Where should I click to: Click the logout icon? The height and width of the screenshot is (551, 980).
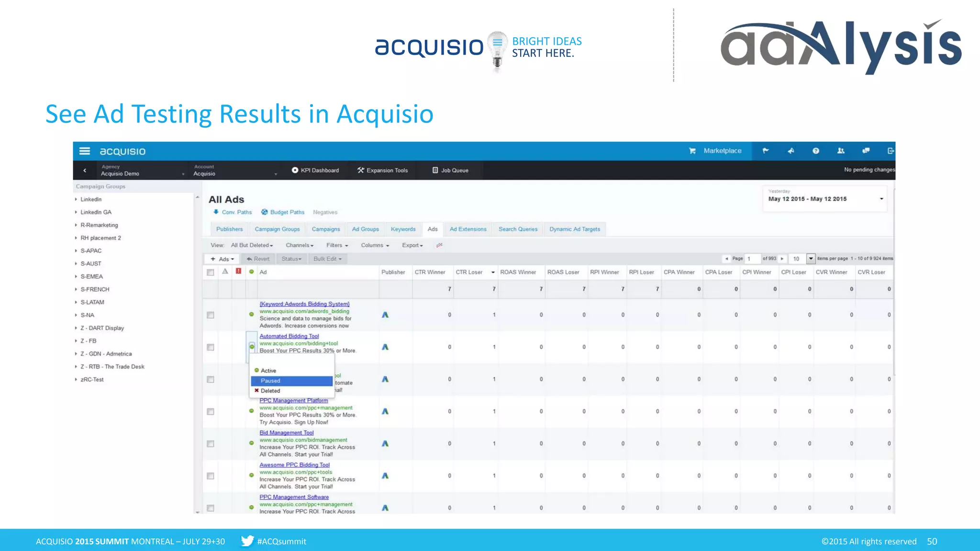coord(891,151)
